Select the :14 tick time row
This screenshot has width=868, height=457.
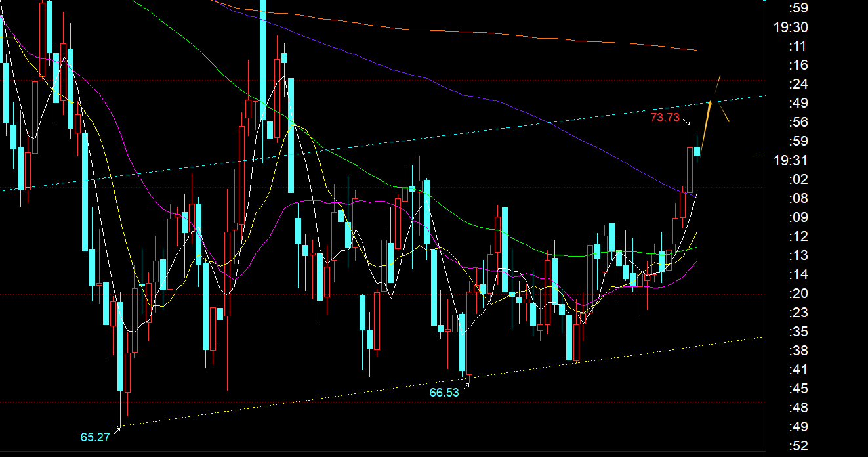[x=798, y=274]
